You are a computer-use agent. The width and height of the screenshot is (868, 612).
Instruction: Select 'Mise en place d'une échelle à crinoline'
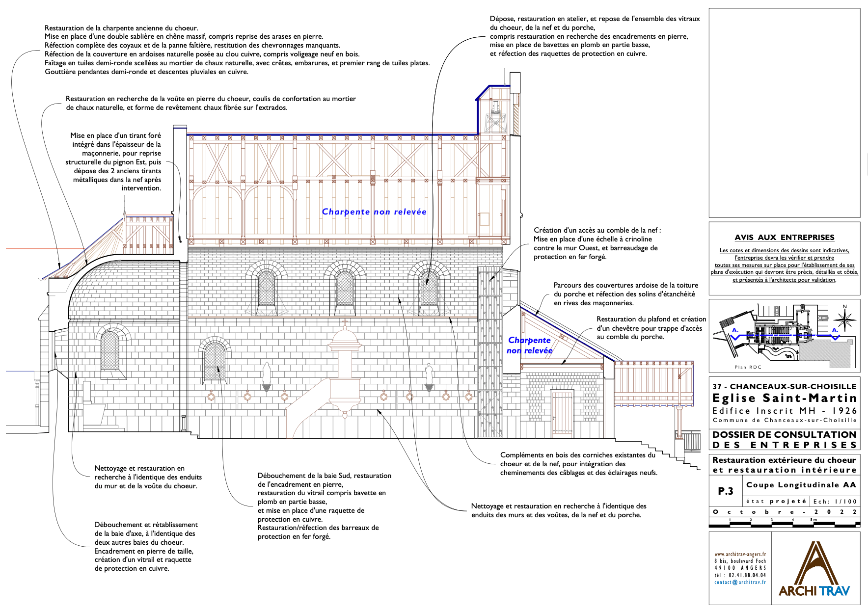pos(593,239)
